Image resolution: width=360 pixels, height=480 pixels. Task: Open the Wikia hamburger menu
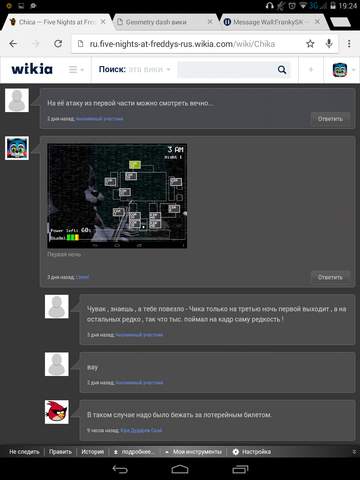tap(76, 69)
